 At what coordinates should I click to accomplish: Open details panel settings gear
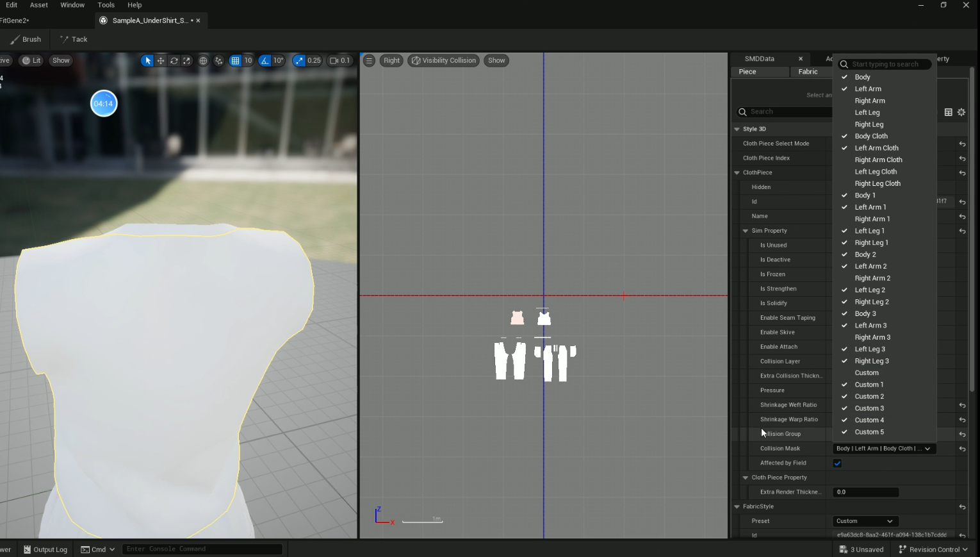961,112
